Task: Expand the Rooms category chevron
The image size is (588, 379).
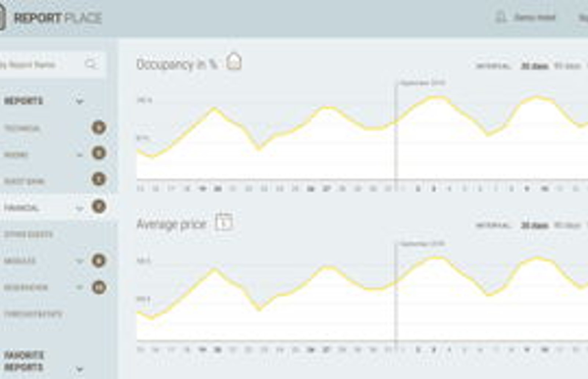Action: [x=80, y=155]
